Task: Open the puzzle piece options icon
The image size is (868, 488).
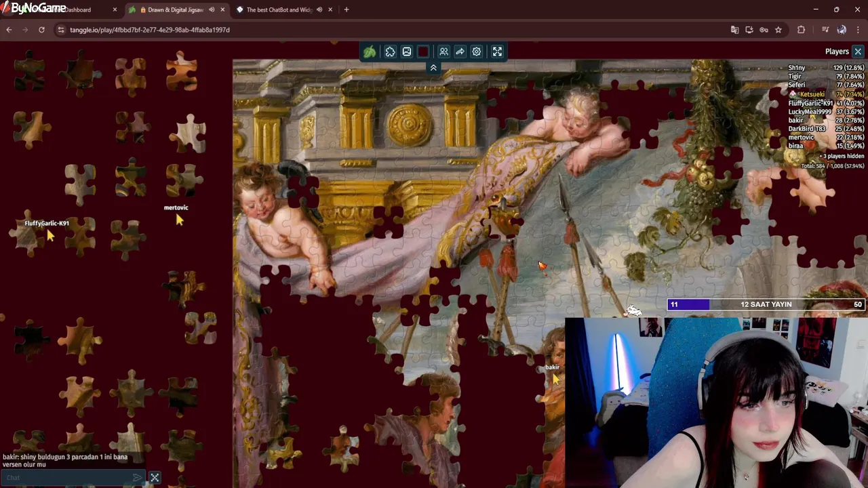Action: pyautogui.click(x=391, y=52)
